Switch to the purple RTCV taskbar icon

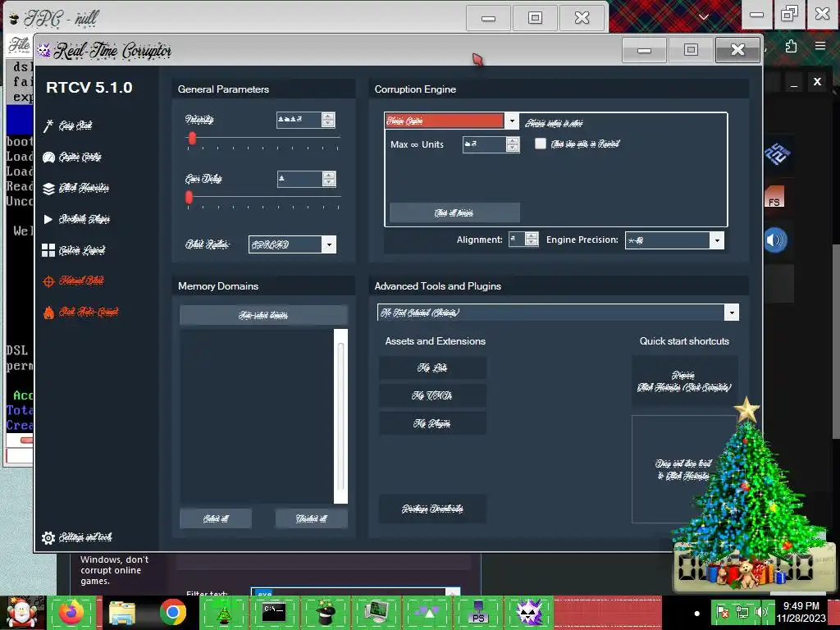coord(529,612)
